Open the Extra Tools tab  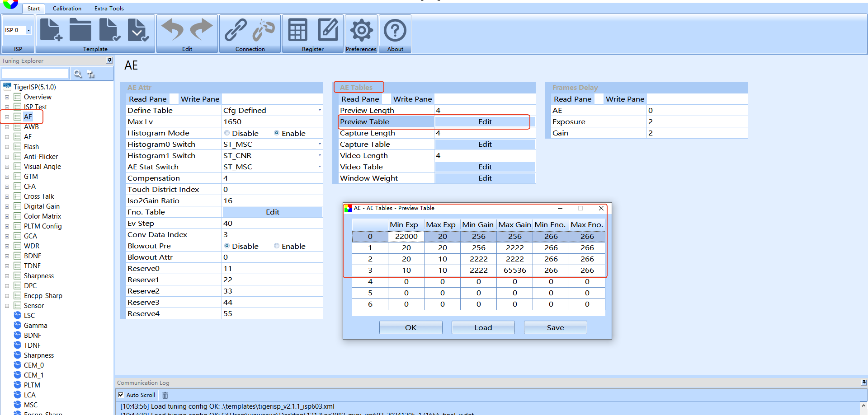click(x=109, y=8)
